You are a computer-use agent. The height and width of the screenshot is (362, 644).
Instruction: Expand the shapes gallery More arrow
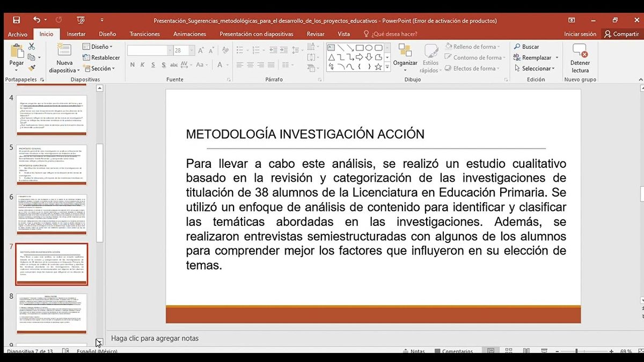387,67
